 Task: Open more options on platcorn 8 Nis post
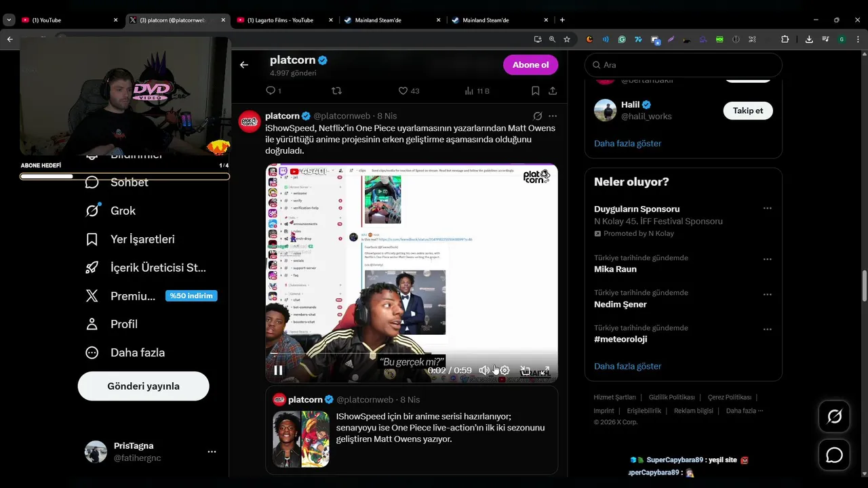553,116
